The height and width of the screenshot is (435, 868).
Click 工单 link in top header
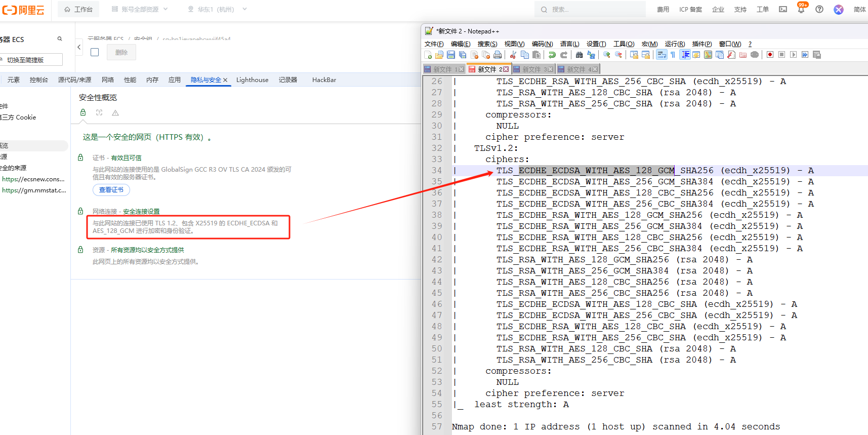click(762, 9)
